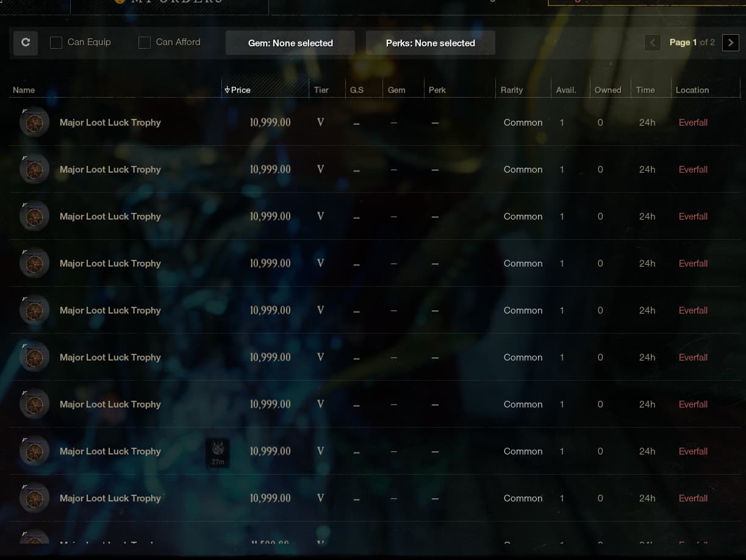
Task: Go to the next page arrow
Action: 730,43
